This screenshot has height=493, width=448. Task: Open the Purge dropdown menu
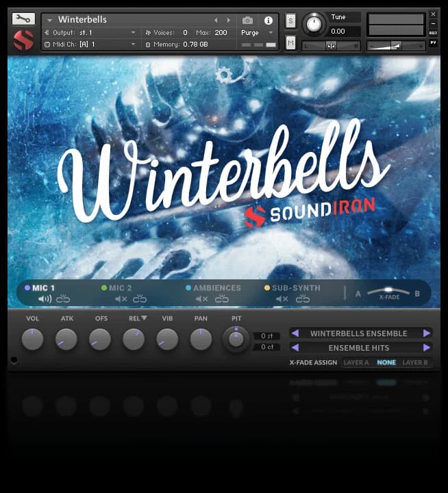click(x=257, y=33)
